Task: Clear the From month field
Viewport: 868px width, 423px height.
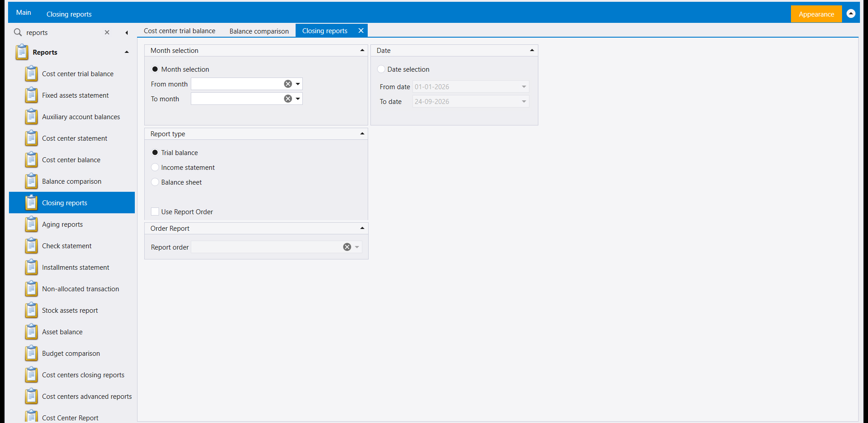Action: click(x=288, y=84)
